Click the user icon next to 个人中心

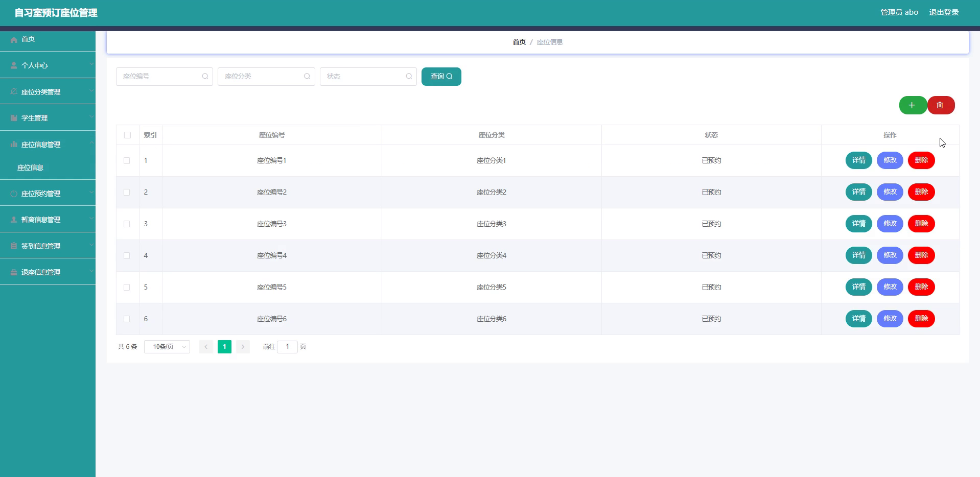[x=14, y=65]
